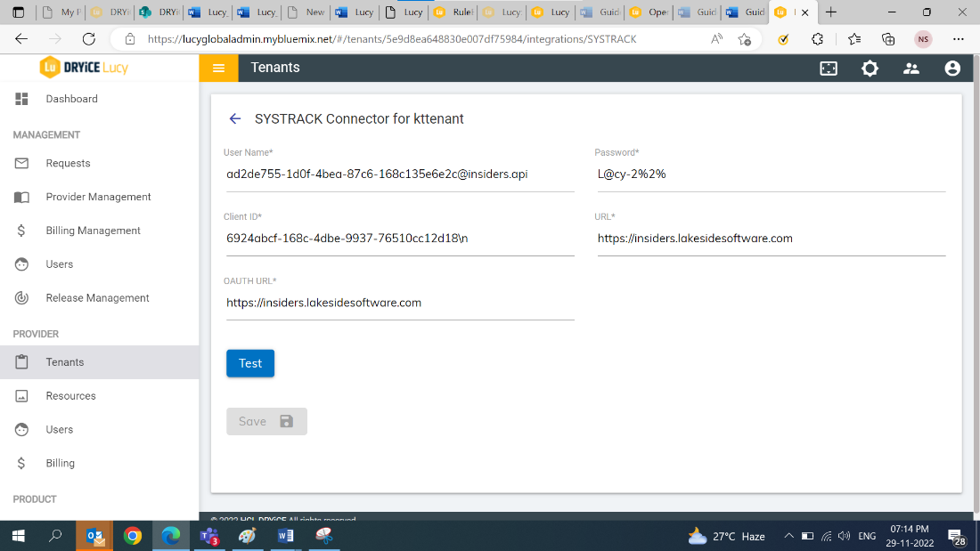Open a new browser tab
980x551 pixels.
(830, 12)
